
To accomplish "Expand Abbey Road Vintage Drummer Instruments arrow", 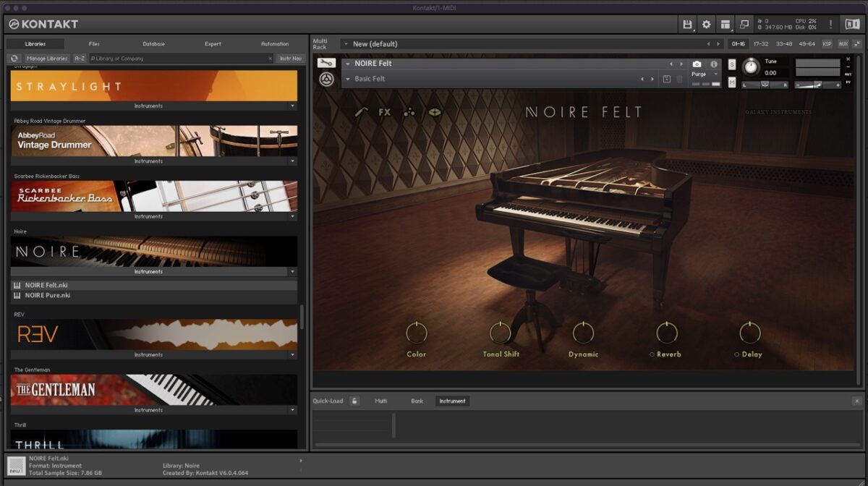I will click(x=293, y=161).
